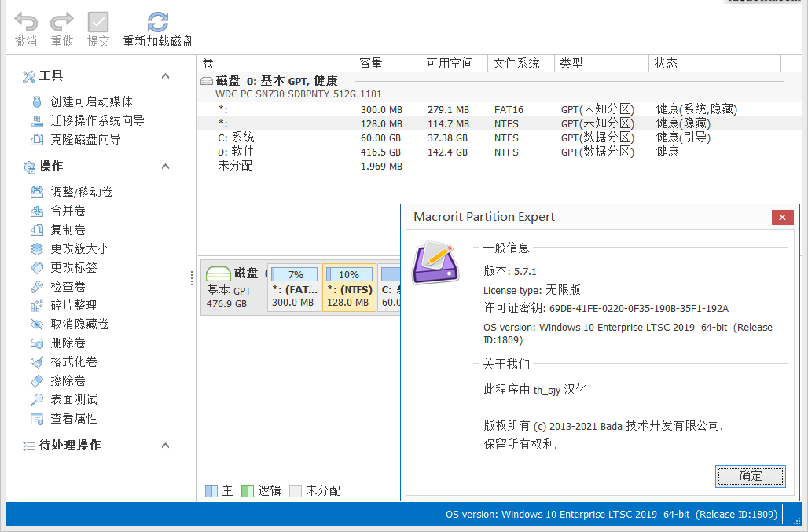Click the 工具 section tools icon
This screenshot has width=808, height=532.
[29, 77]
